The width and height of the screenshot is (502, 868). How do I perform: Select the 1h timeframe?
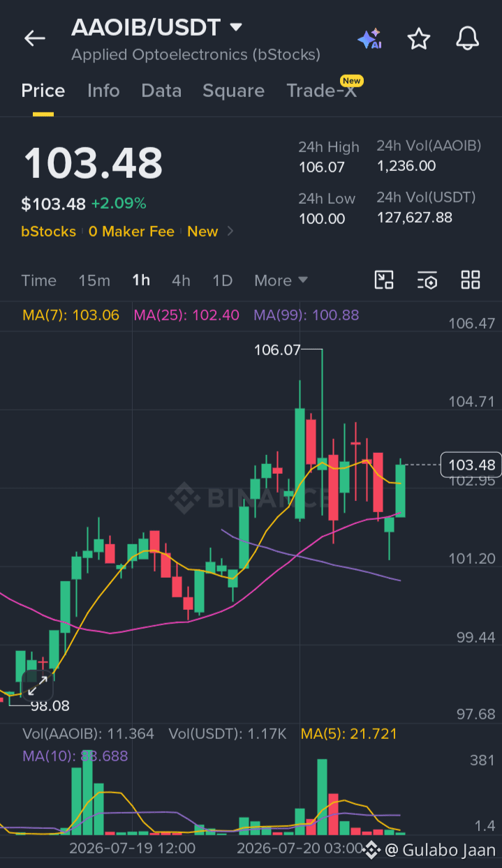pos(141,280)
